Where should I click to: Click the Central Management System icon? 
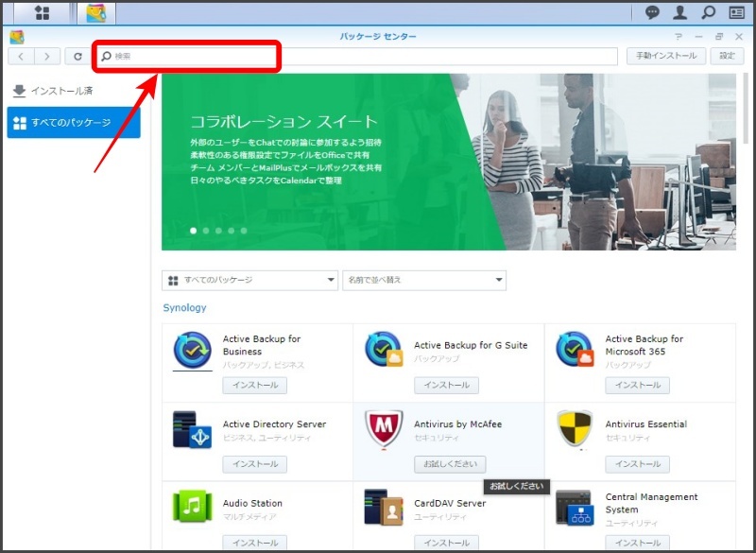point(574,508)
